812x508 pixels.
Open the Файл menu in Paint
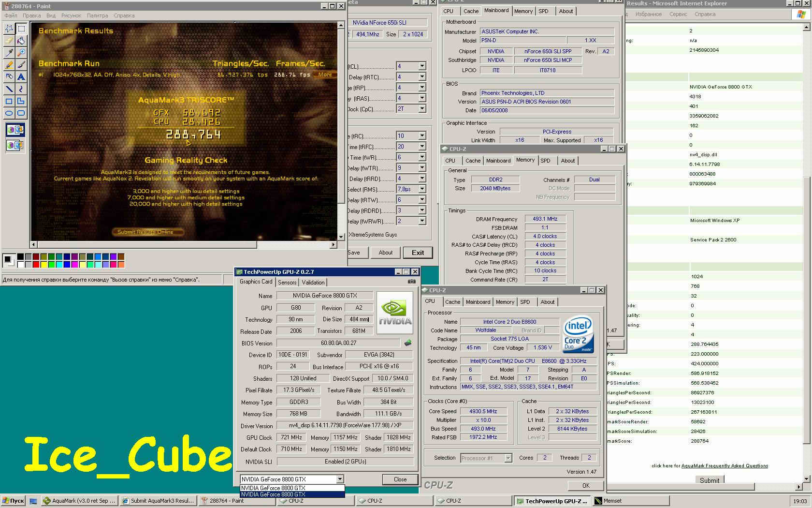click(11, 15)
